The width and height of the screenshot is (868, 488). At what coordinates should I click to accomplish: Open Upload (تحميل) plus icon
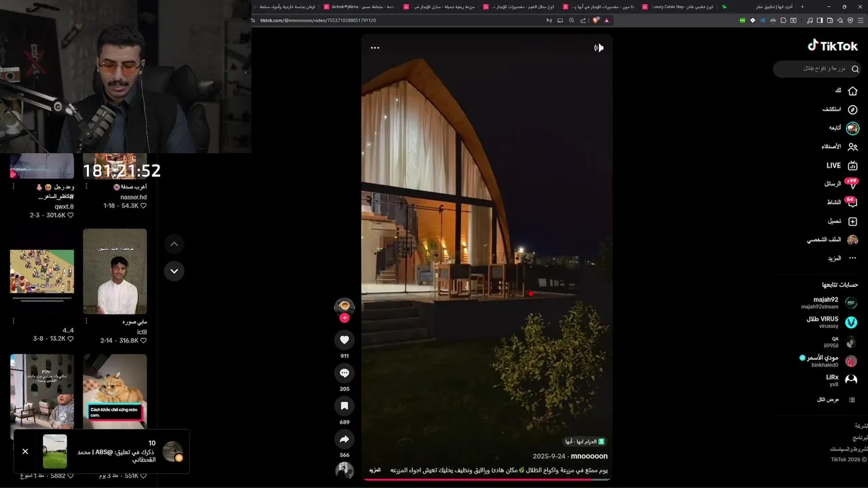[852, 221]
